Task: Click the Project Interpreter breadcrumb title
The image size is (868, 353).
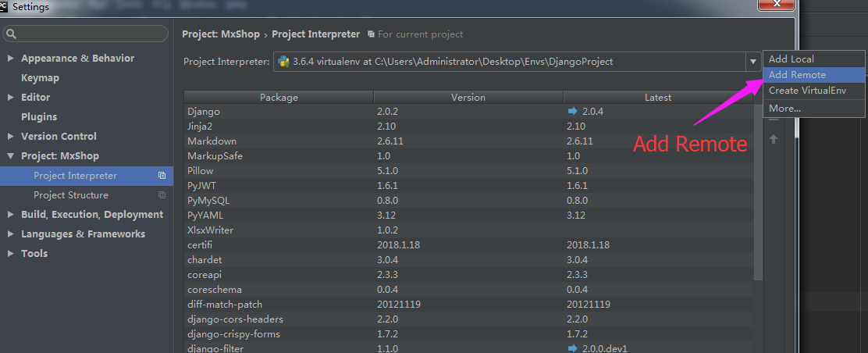Action: pos(315,34)
